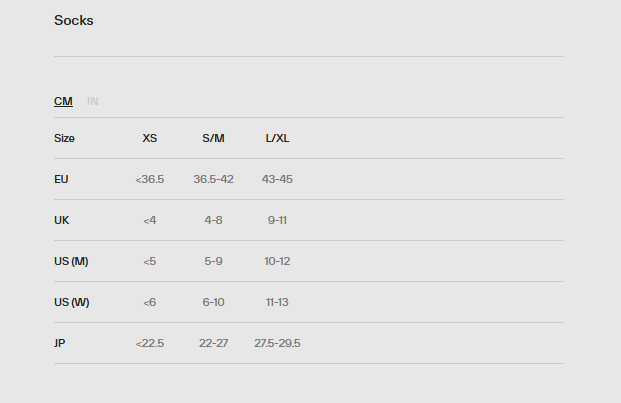Click the JP row label
621x403 pixels.
point(60,343)
